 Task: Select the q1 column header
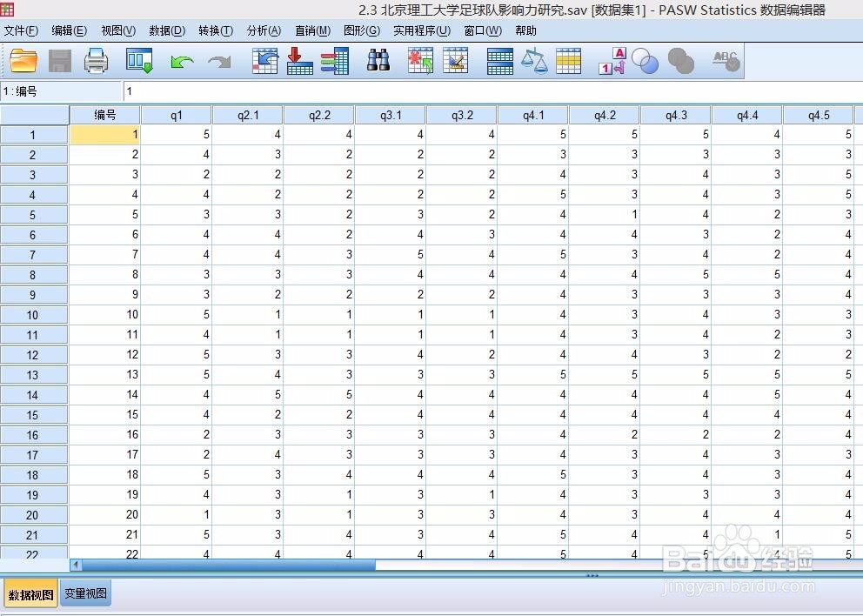point(176,115)
